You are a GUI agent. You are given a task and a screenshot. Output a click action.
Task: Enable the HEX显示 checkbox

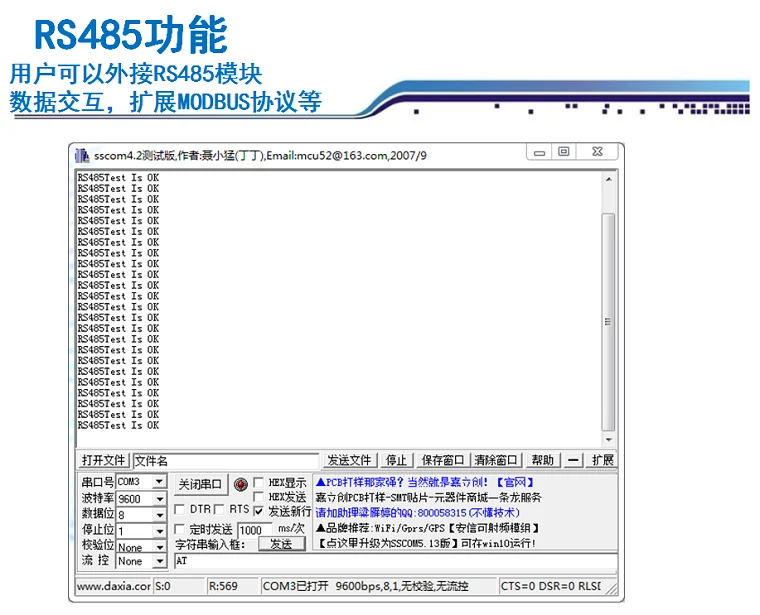pyautogui.click(x=259, y=482)
